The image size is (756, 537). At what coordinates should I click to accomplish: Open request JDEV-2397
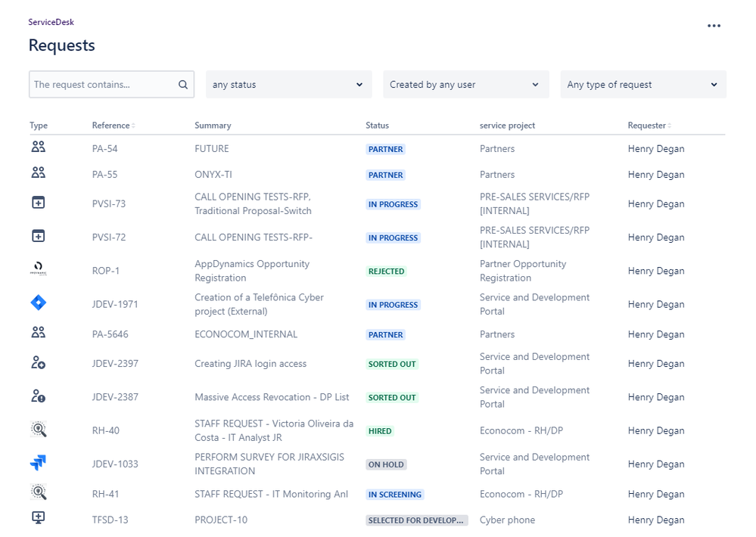(115, 364)
